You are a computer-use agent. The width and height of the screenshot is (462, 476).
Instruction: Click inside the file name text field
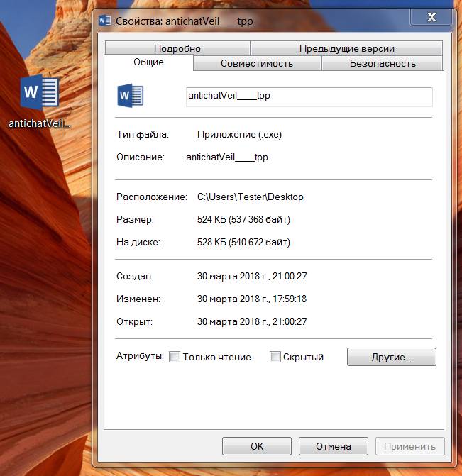point(309,96)
